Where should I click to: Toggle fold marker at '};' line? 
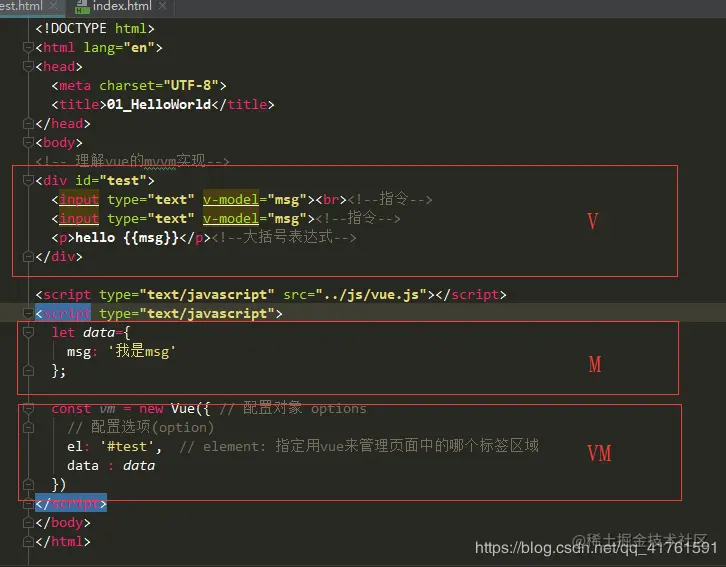coord(28,371)
